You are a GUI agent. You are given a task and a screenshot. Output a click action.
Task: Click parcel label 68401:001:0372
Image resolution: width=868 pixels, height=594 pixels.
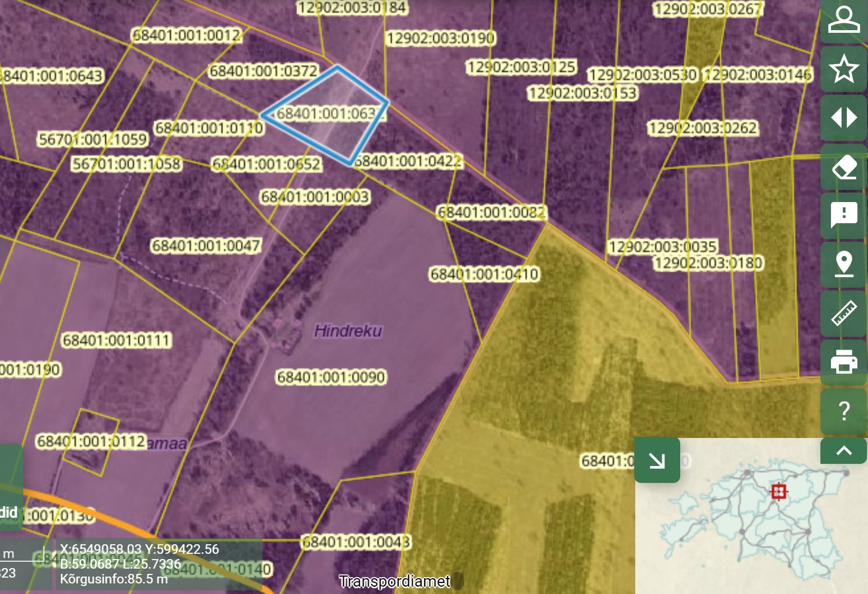[264, 71]
